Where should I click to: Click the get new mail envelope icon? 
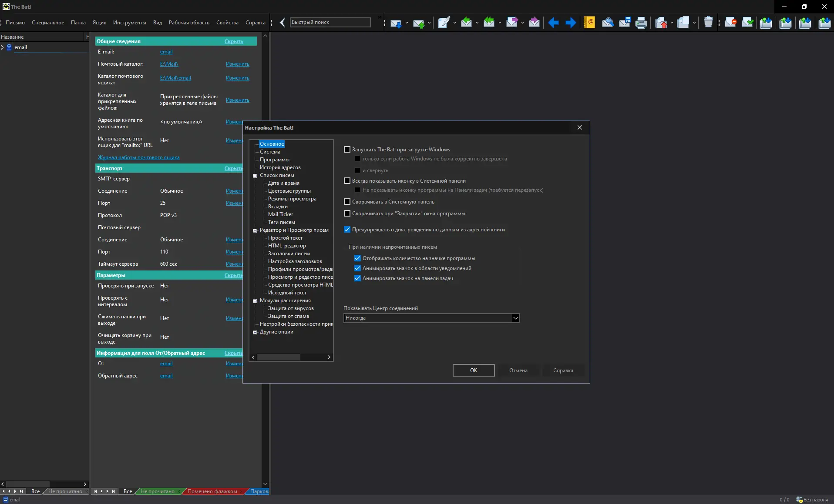(x=396, y=23)
